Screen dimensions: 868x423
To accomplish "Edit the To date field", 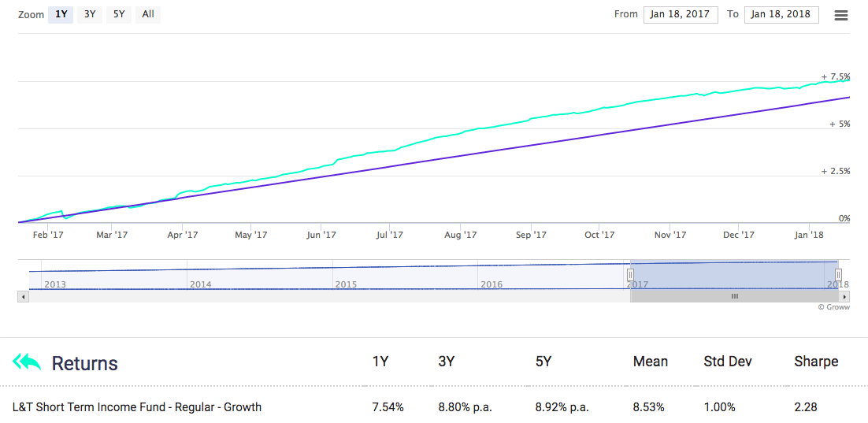I will (781, 14).
